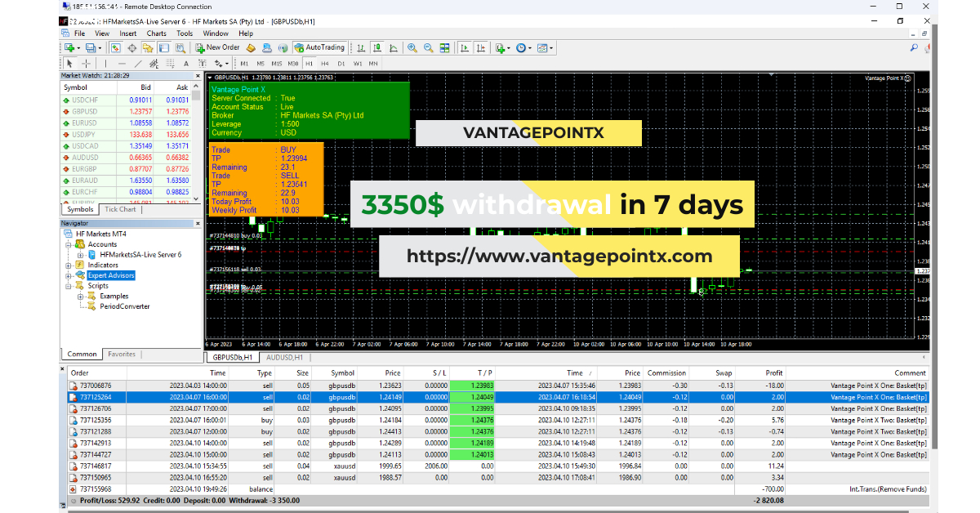Open the Strategy Tester toolbar icon
The height and width of the screenshot is (513, 980).
click(x=180, y=47)
